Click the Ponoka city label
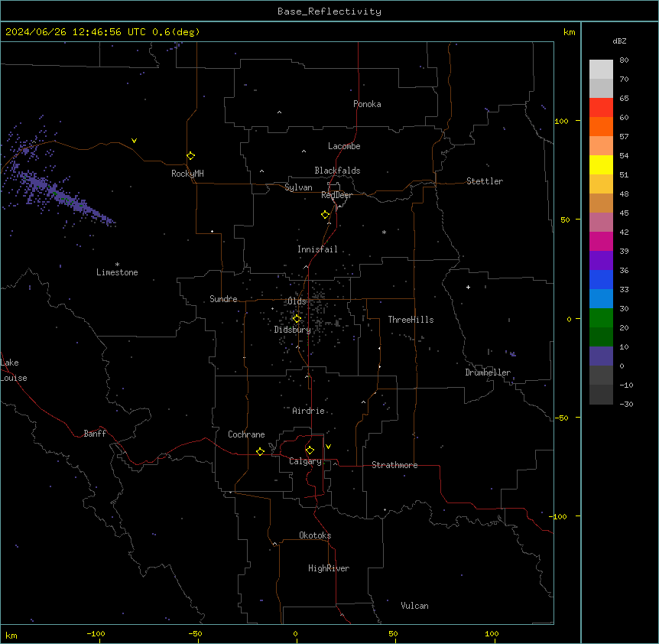 pyautogui.click(x=367, y=104)
